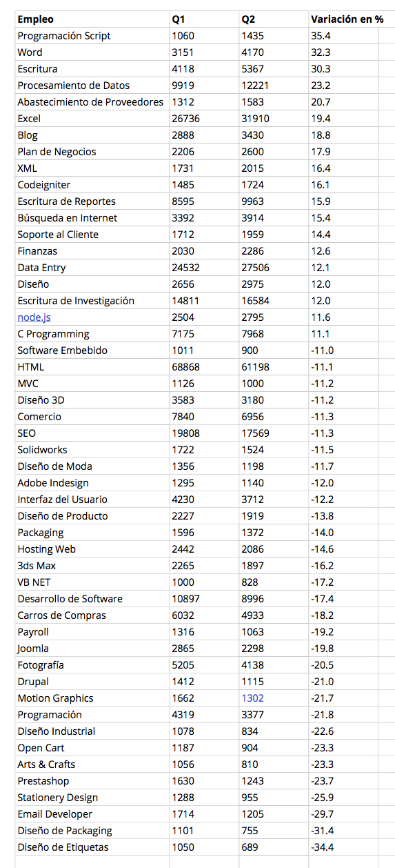Open the node.js hyperlink
395x868 pixels.
(34, 317)
